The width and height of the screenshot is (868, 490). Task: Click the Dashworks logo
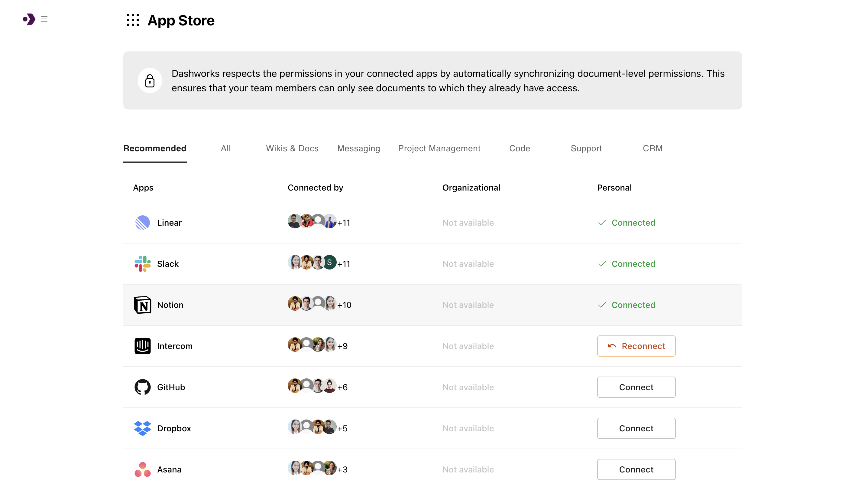tap(29, 19)
